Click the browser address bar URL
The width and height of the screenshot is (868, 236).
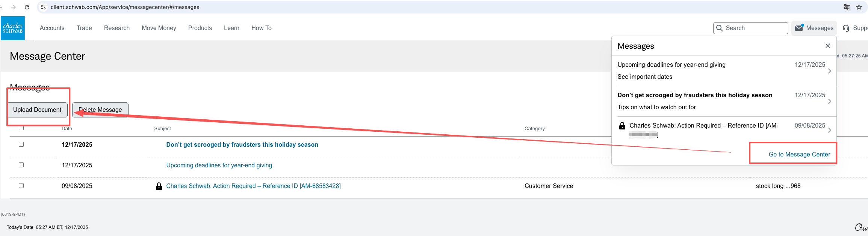(x=125, y=7)
